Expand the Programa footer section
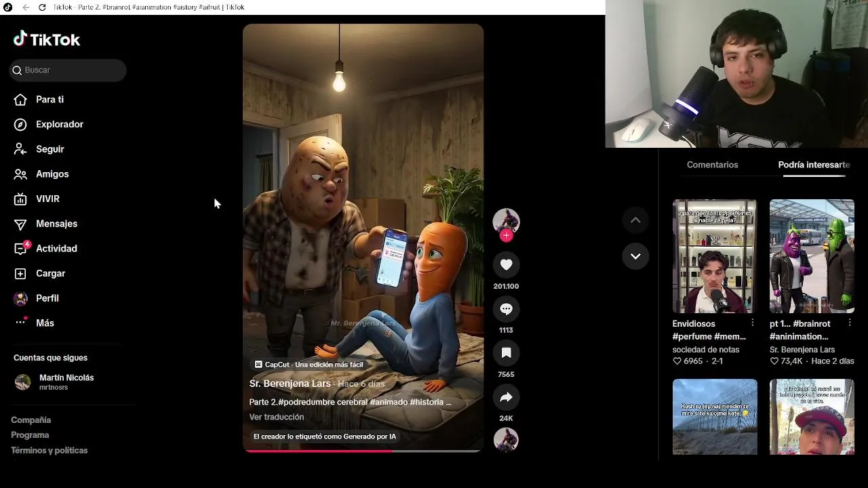868x488 pixels. pos(30,435)
